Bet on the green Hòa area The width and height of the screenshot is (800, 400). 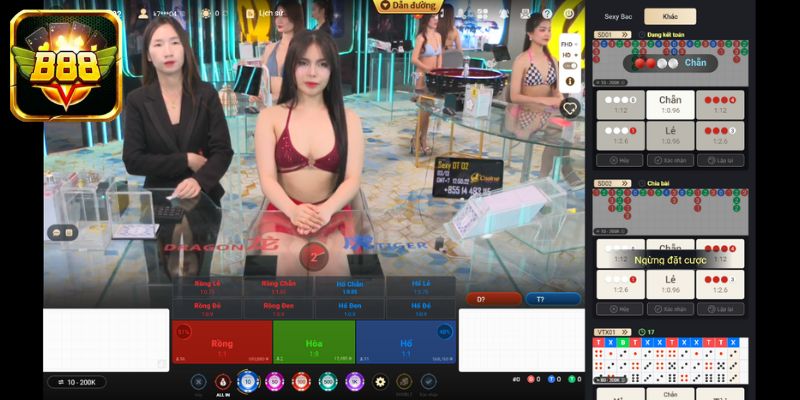[x=313, y=343]
